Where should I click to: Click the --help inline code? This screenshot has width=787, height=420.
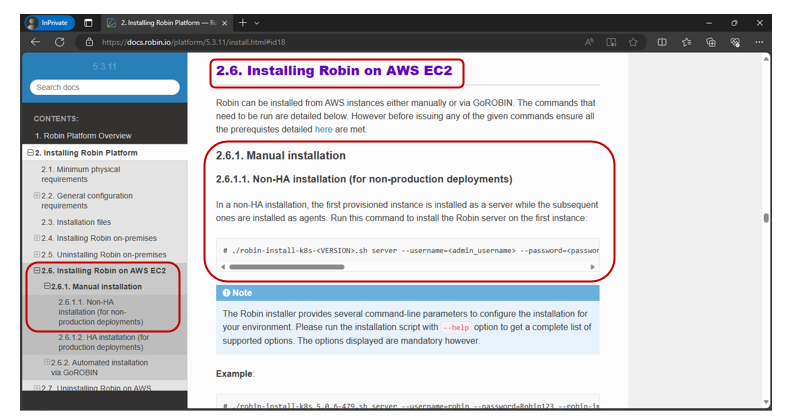tap(456, 328)
